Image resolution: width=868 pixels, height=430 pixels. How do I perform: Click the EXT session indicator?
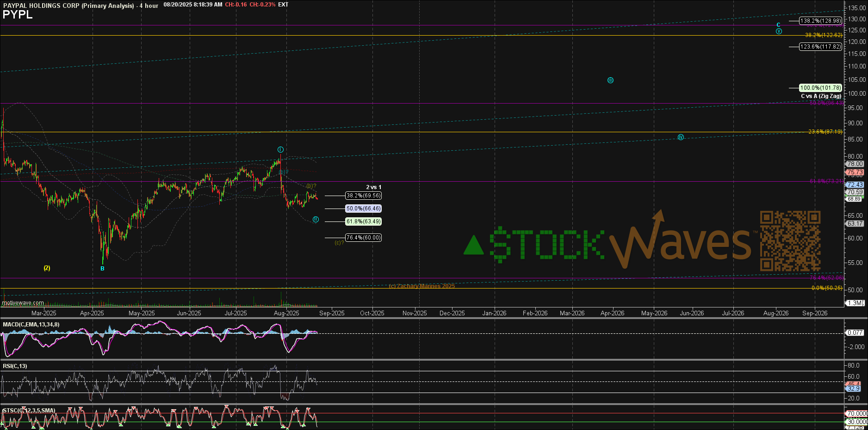pos(283,5)
